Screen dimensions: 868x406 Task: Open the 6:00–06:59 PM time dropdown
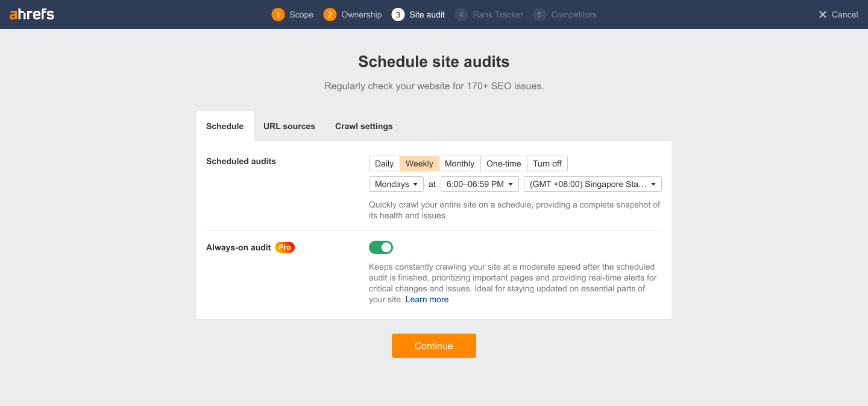pyautogui.click(x=479, y=184)
